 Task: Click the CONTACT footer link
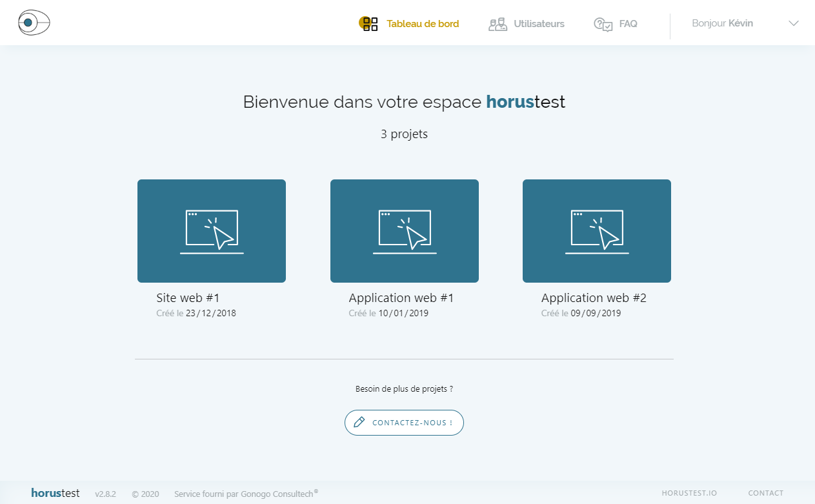click(x=765, y=493)
